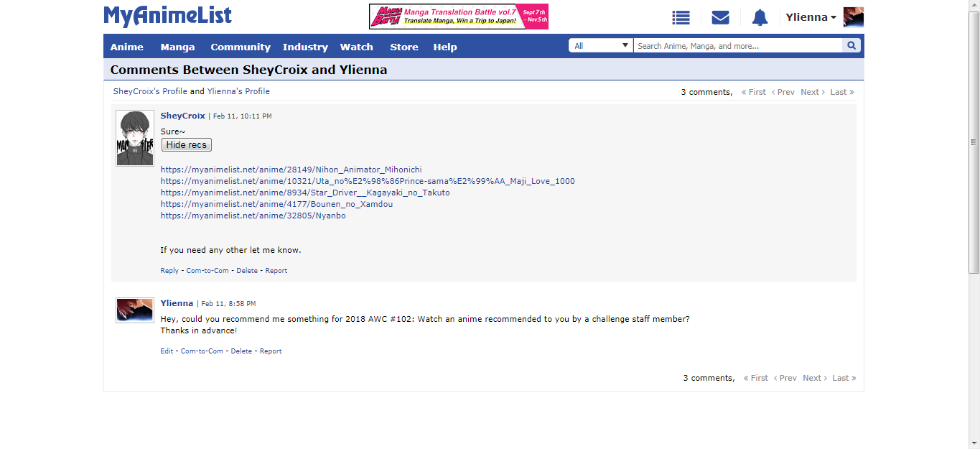Open the Store menu
The image size is (980, 449).
[404, 47]
